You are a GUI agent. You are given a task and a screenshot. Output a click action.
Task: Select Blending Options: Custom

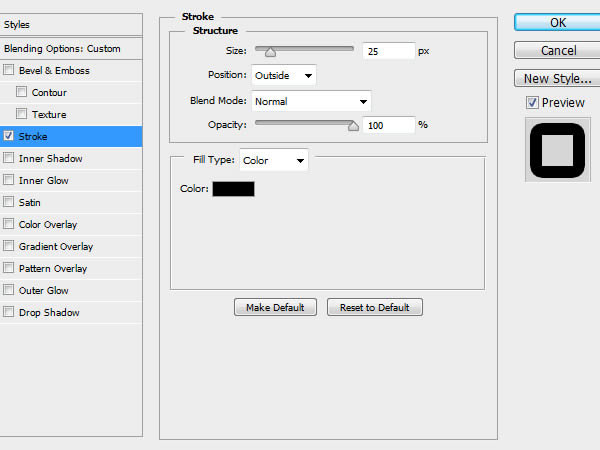(71, 49)
